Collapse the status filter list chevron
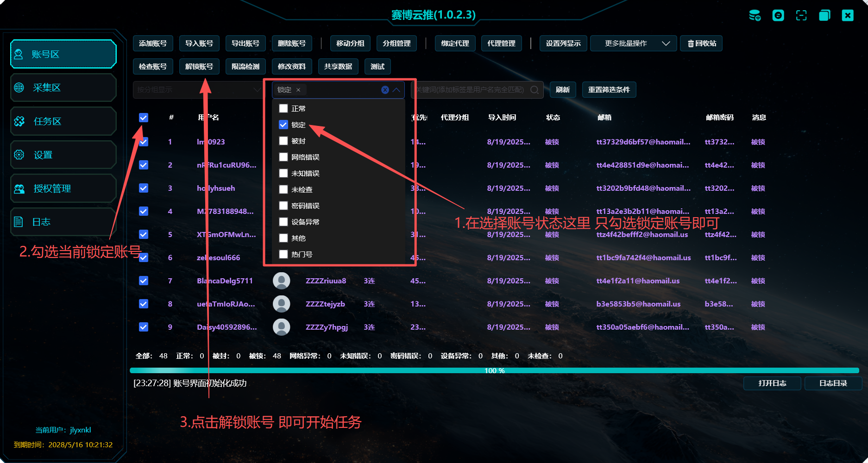The image size is (868, 463). pyautogui.click(x=396, y=90)
